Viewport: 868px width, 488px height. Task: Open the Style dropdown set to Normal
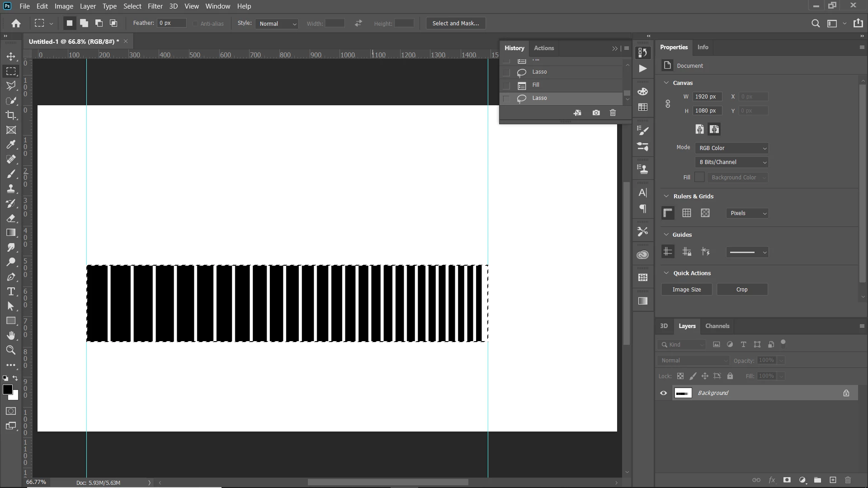(277, 24)
